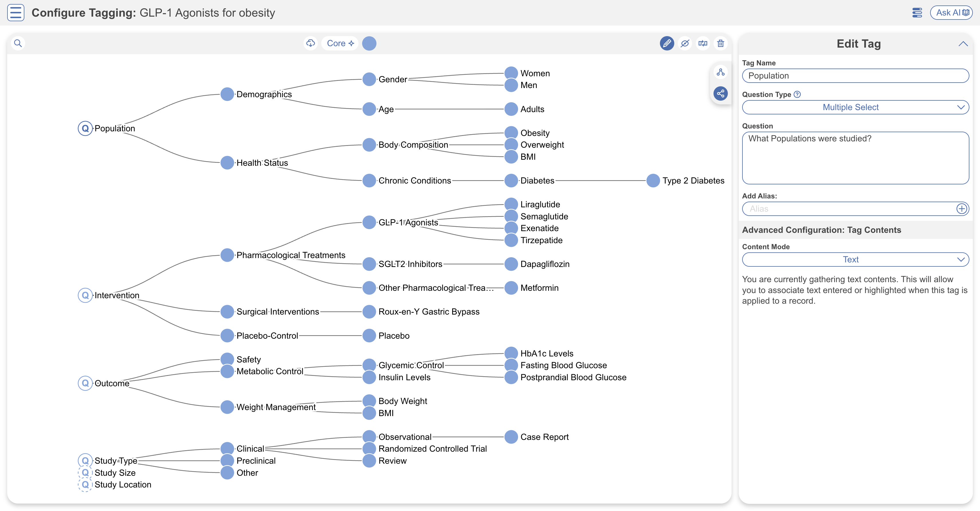Viewport: 980px width, 511px height.
Task: Click the panel view icon next to Ask AI
Action: (x=917, y=12)
